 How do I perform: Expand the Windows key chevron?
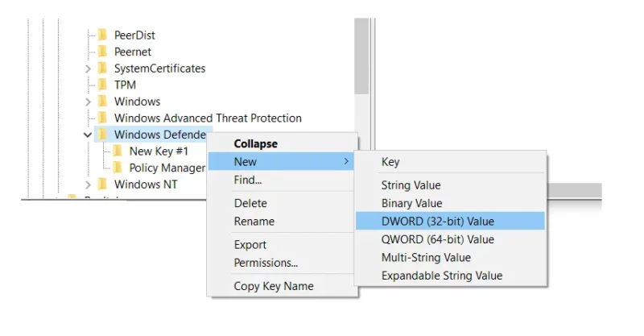(88, 102)
